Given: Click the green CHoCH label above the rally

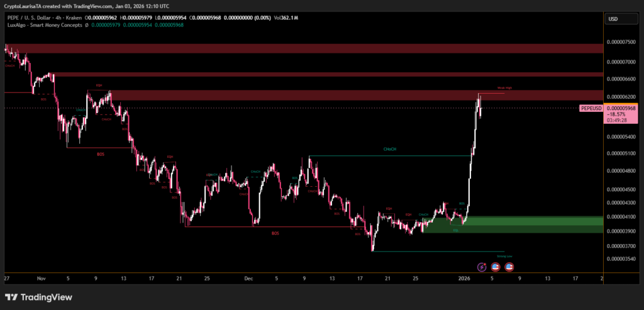Looking at the screenshot, I should 390,149.
